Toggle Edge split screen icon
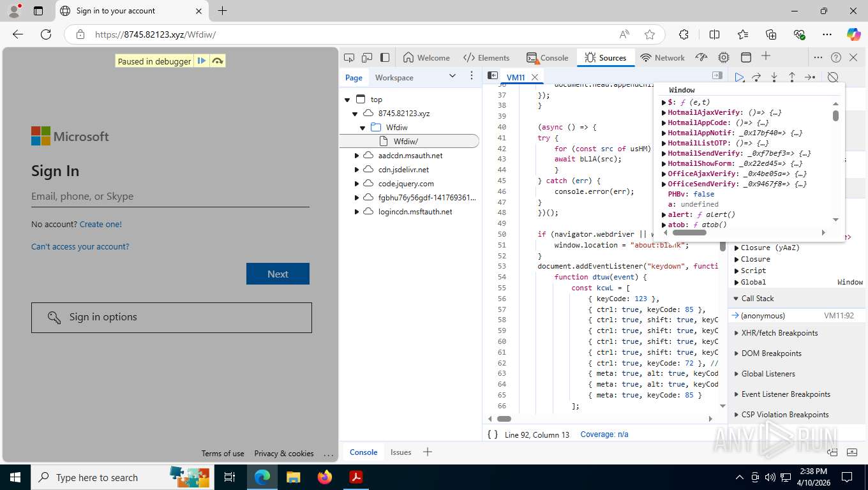 point(715,34)
